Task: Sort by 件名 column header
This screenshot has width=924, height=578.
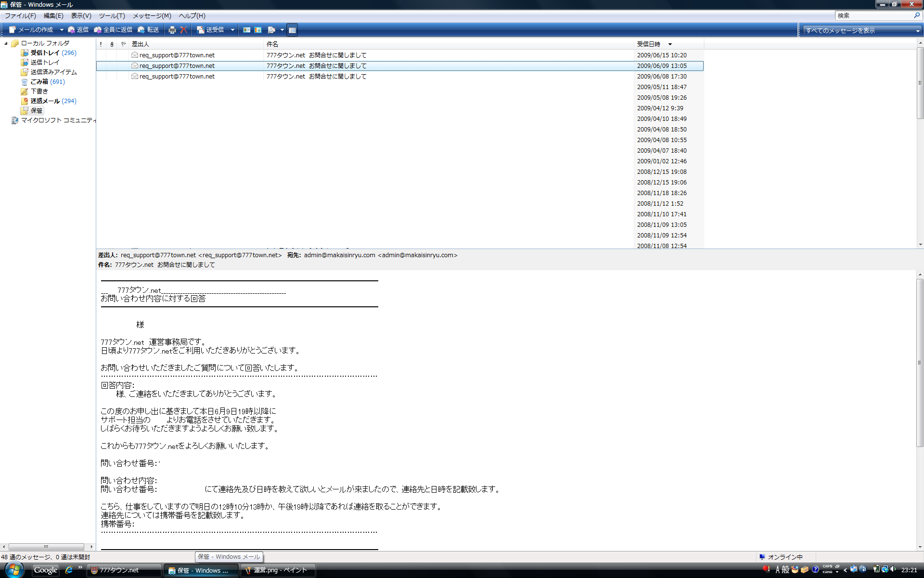Action: click(x=449, y=44)
